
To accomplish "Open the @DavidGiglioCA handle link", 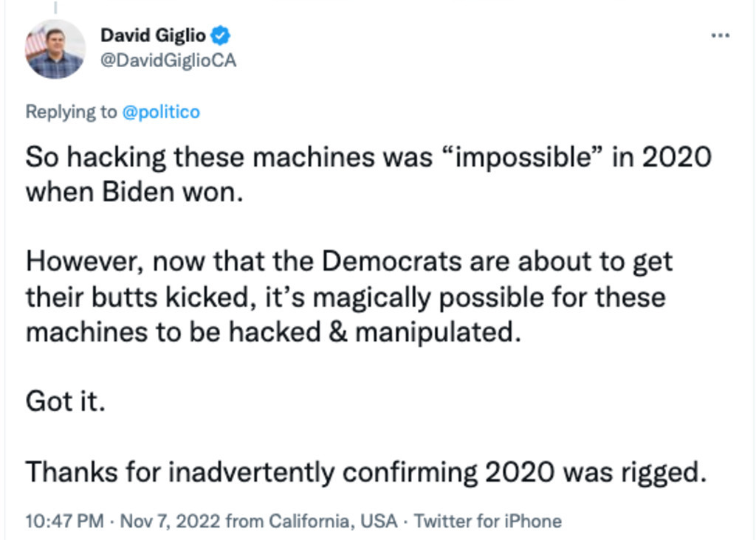I will tap(168, 60).
